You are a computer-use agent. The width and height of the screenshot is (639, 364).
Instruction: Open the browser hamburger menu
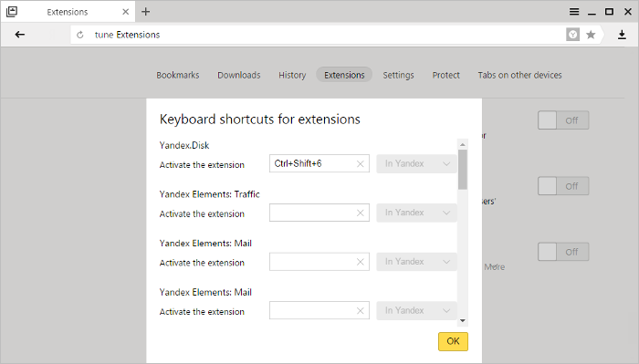click(574, 12)
